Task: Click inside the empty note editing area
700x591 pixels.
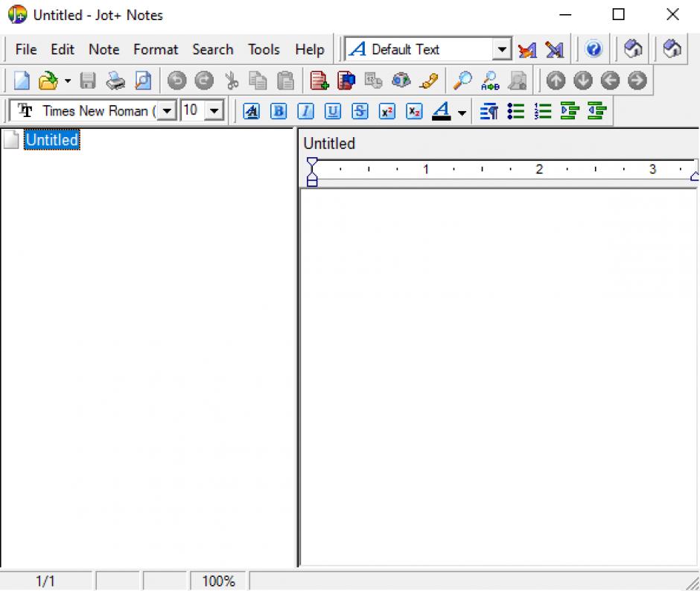Action: click(497, 373)
